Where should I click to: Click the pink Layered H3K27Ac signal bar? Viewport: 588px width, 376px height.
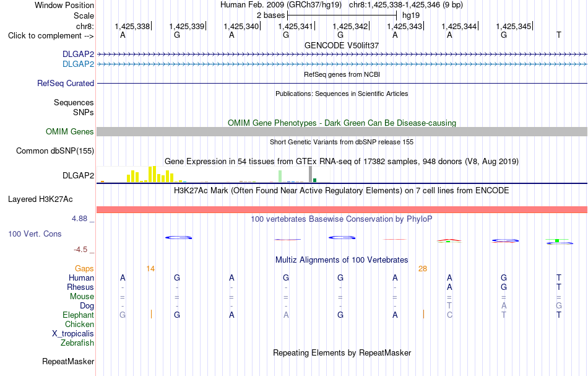342,209
